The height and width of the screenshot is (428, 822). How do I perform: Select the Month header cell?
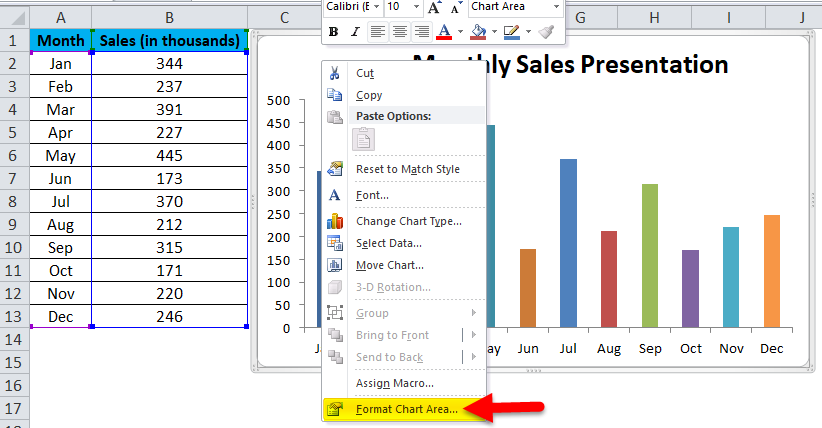pos(61,40)
